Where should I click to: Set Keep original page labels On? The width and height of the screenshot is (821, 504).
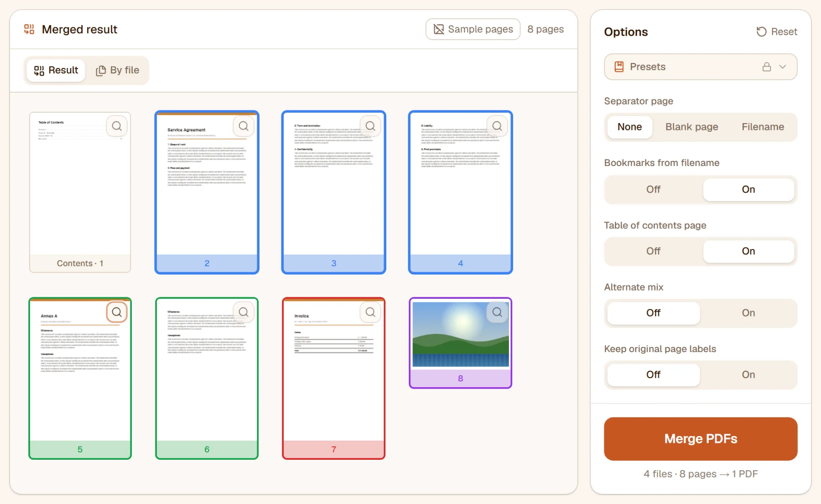[x=748, y=374]
